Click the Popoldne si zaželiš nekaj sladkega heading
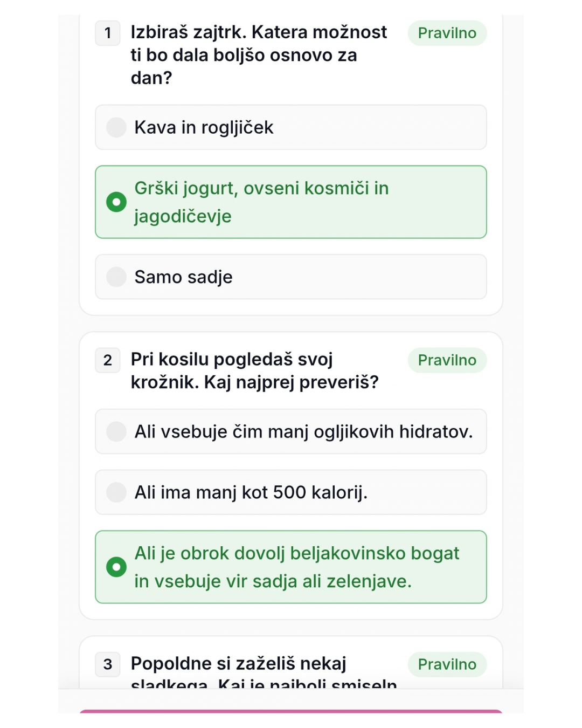582x728 pixels. click(x=264, y=671)
